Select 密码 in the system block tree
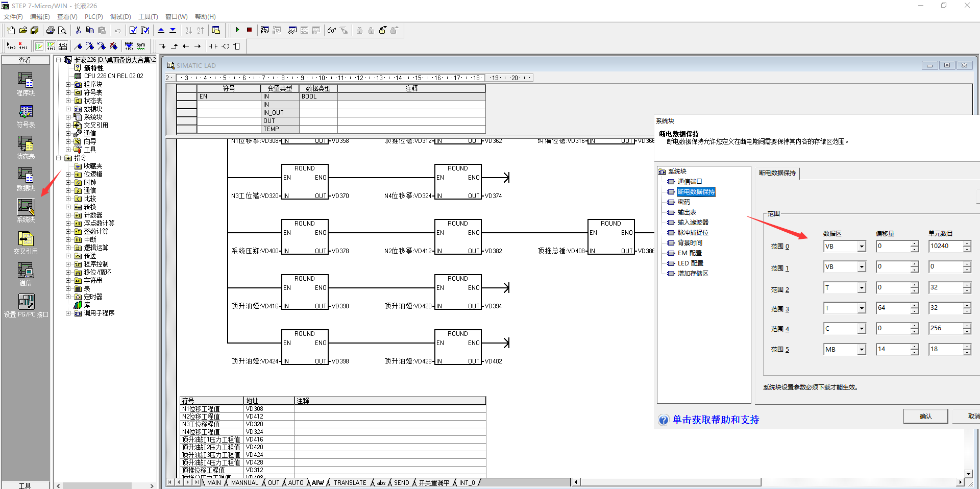 (x=683, y=202)
